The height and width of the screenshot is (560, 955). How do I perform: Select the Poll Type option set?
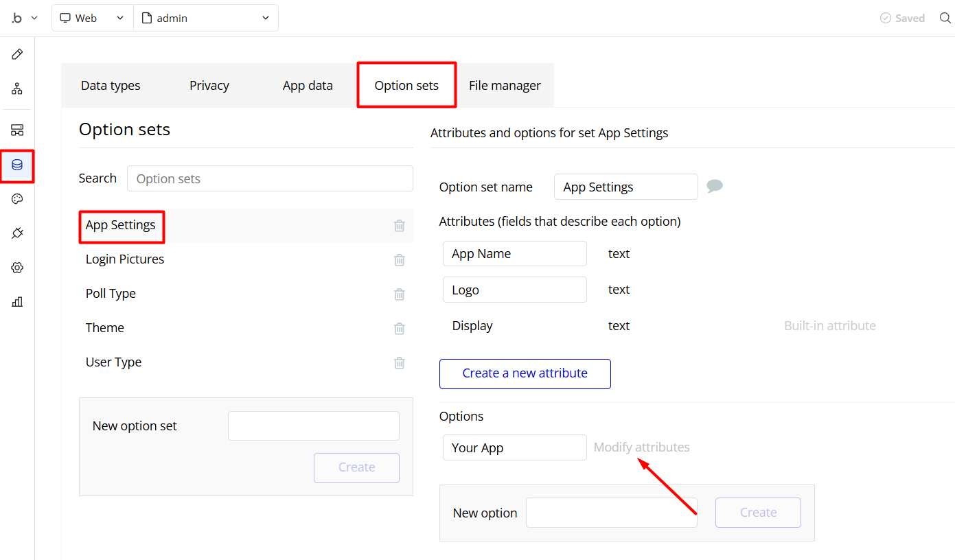(x=111, y=294)
